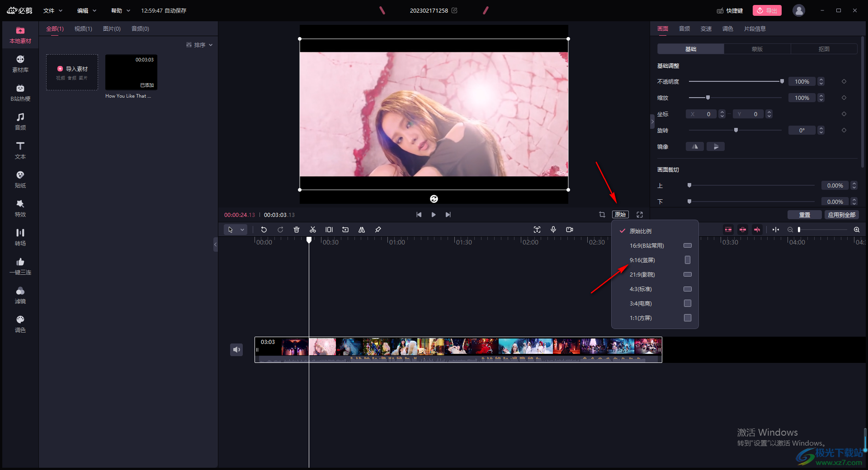
Task: Switch to 片段信息 clip info tab
Action: click(755, 28)
